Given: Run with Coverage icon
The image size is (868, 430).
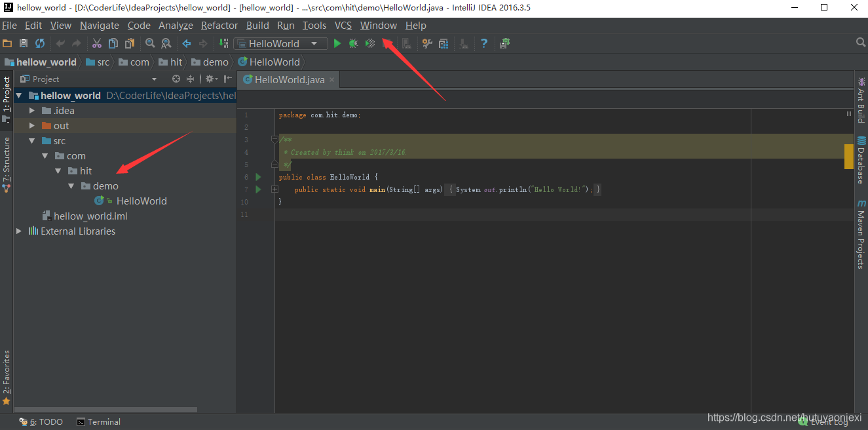Looking at the screenshot, I should [370, 43].
